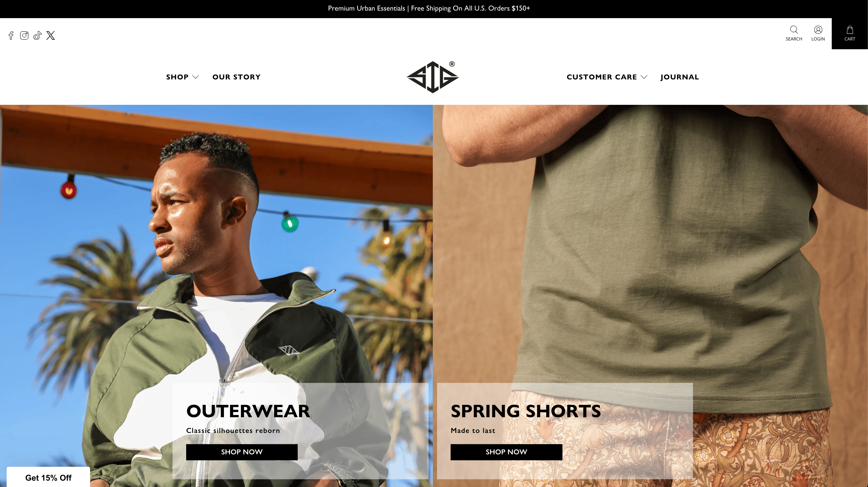The height and width of the screenshot is (487, 868).
Task: Open the TikTok social link icon
Action: [x=37, y=35]
